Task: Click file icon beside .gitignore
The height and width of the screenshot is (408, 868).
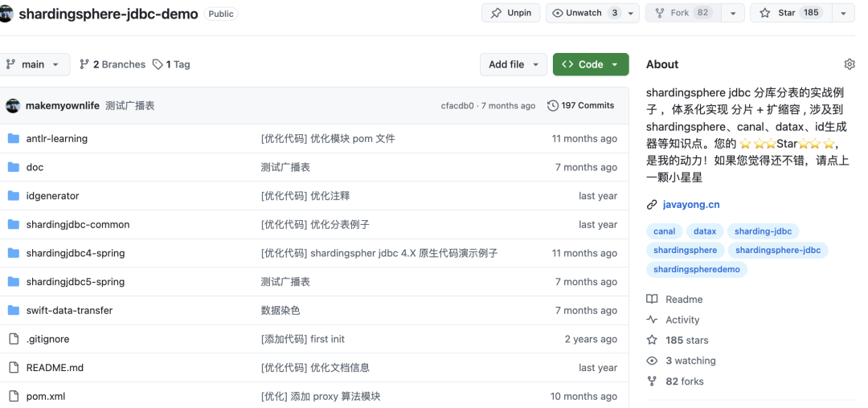Action: pyautogui.click(x=14, y=339)
